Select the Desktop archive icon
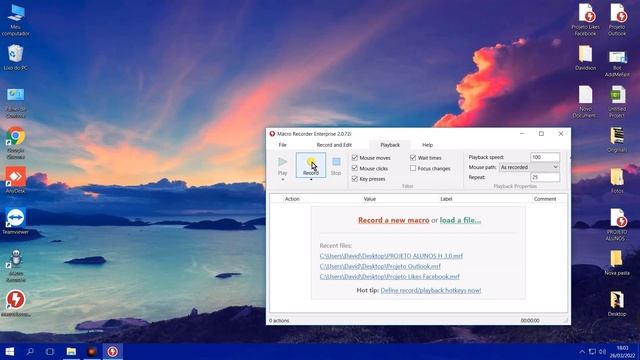Viewport: 640px width, 360px height. (617, 304)
